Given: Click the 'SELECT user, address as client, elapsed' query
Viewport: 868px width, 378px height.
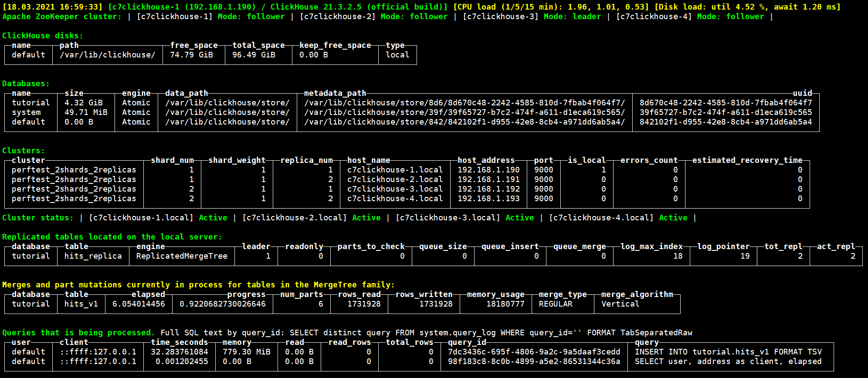Looking at the screenshot, I should 728,361.
